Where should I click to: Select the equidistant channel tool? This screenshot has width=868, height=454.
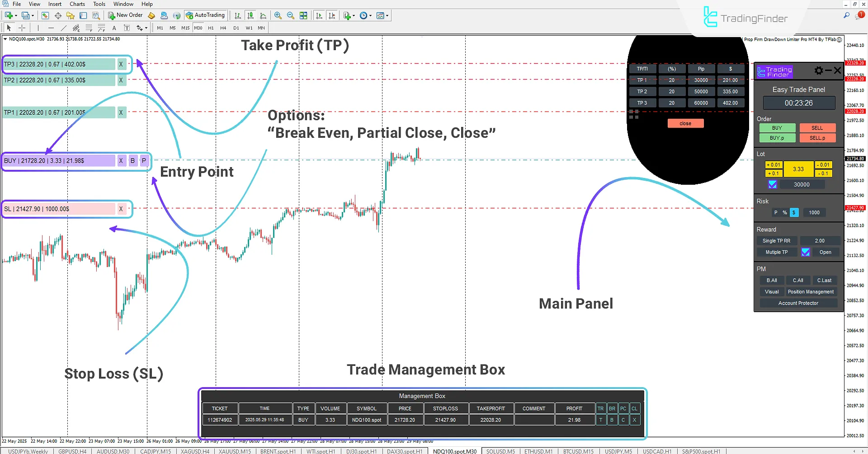[76, 28]
